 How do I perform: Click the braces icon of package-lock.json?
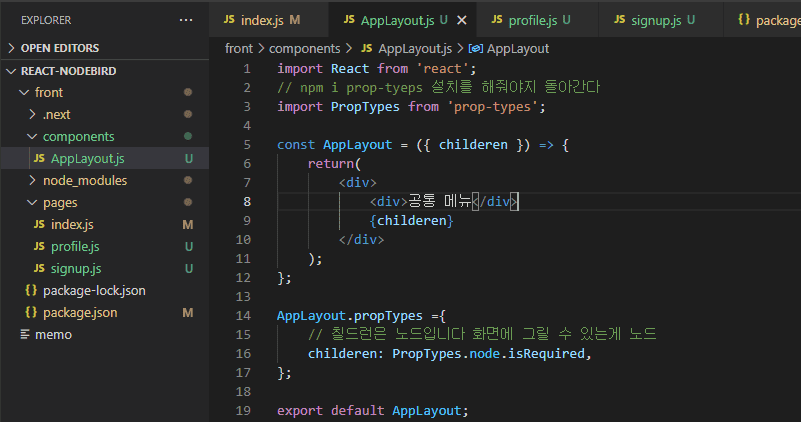click(x=31, y=290)
